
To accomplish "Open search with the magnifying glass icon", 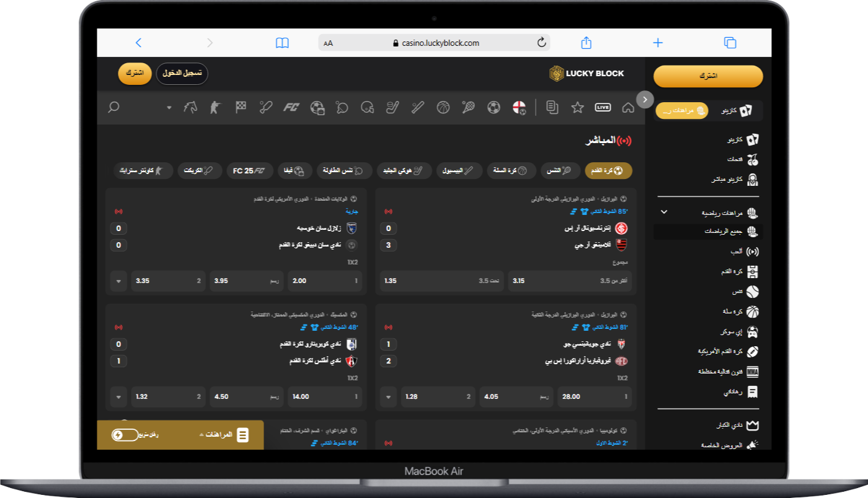I will click(113, 107).
